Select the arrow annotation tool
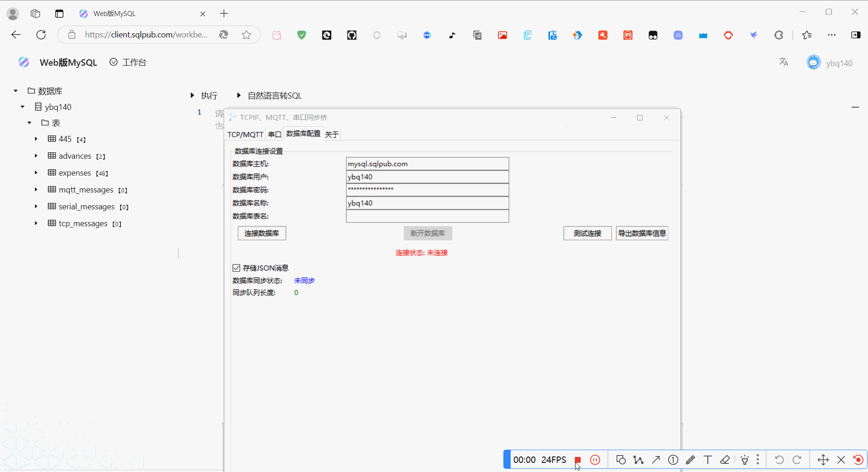Image resolution: width=868 pixels, height=472 pixels. click(x=656, y=460)
